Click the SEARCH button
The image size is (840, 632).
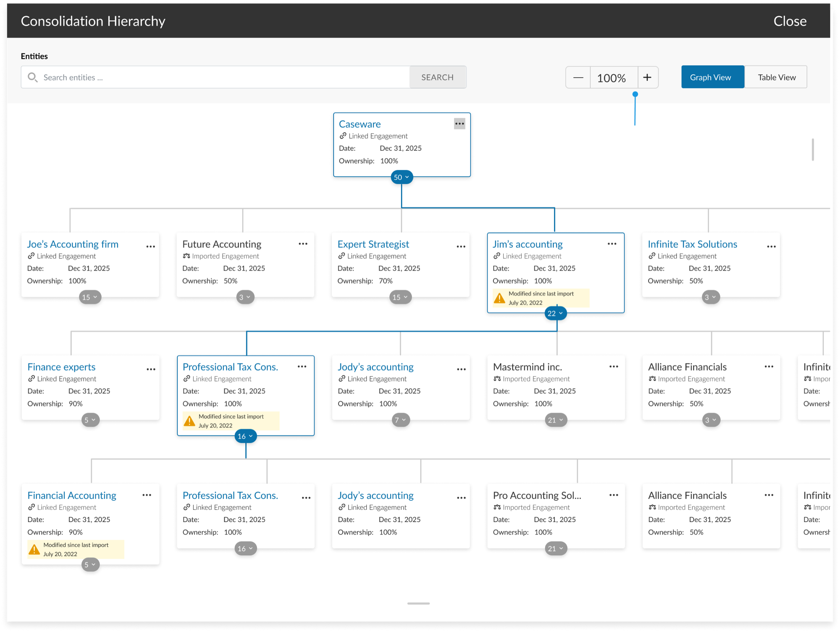click(438, 77)
